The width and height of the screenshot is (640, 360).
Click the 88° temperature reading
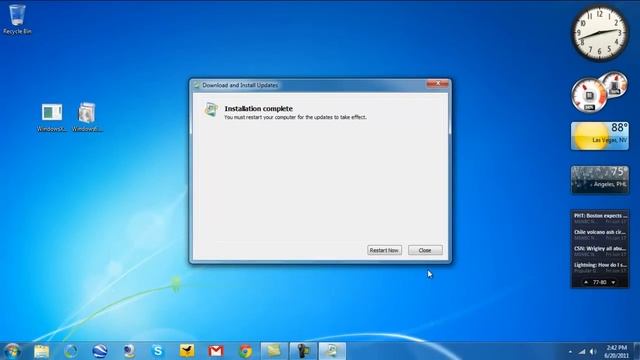pyautogui.click(x=619, y=128)
